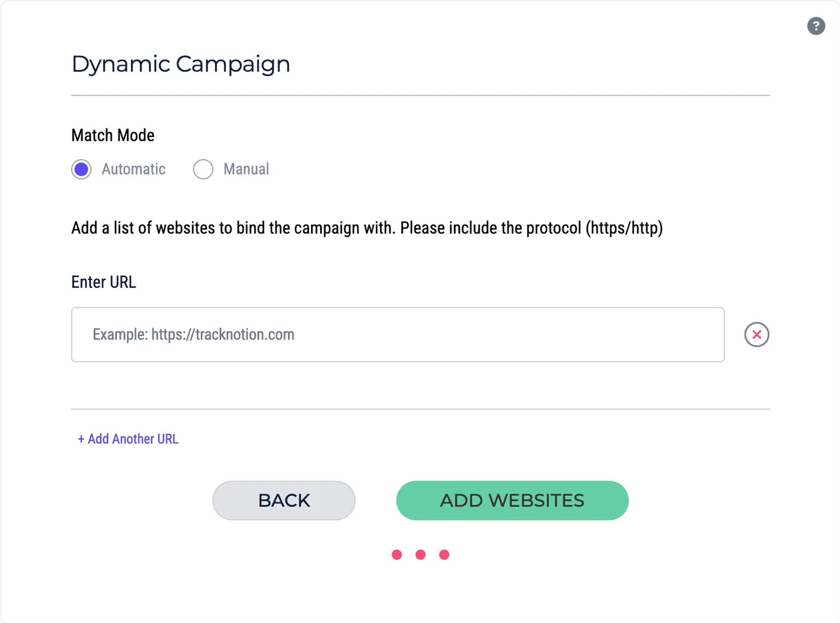Select the Manual match mode radio button
Viewport: 840px width, 623px height.
pyautogui.click(x=203, y=169)
